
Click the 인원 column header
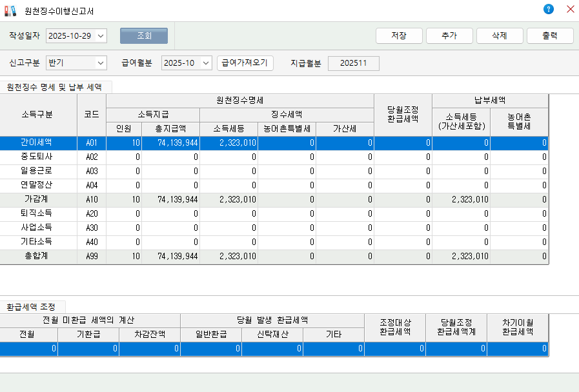(124, 129)
